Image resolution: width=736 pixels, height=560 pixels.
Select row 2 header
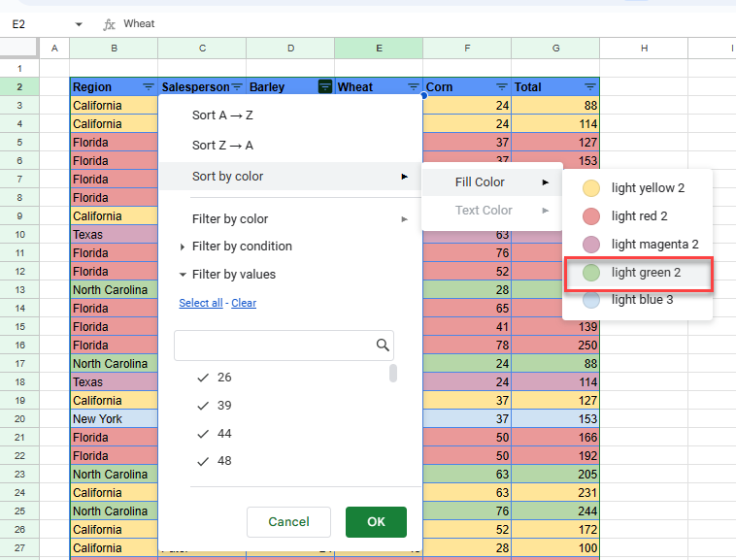(19, 86)
